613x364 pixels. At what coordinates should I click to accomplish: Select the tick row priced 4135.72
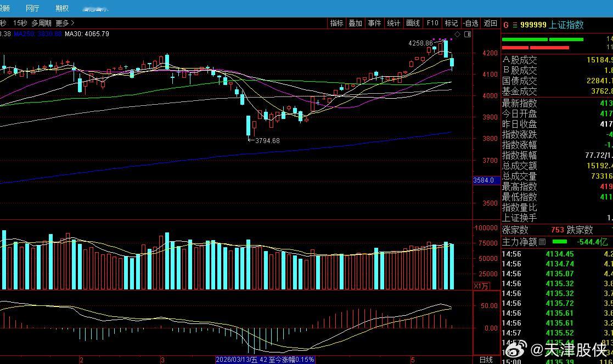click(x=557, y=303)
